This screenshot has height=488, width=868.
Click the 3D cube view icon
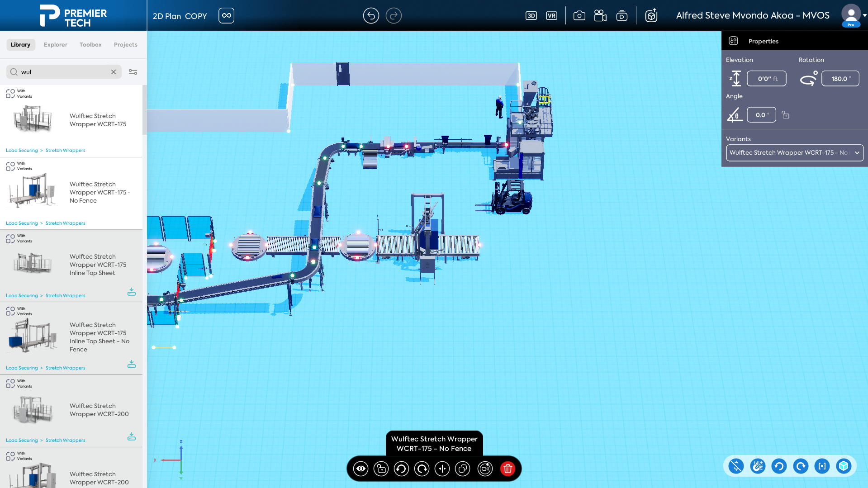(x=844, y=466)
